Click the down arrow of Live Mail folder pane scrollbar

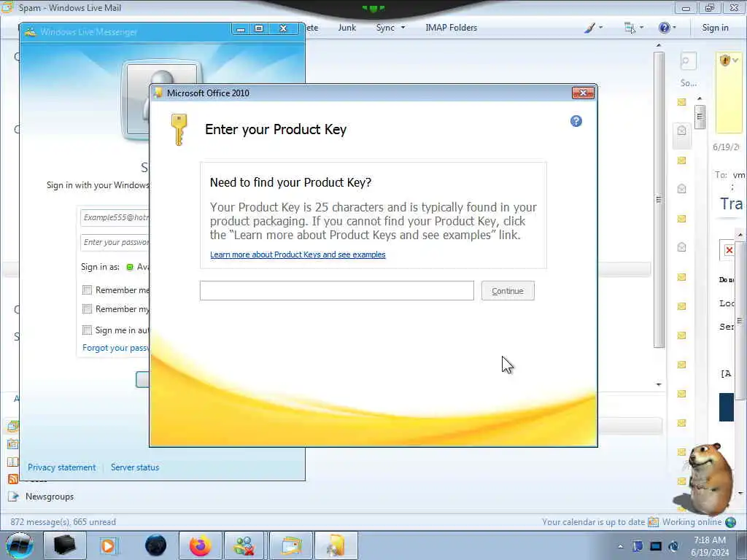tap(659, 384)
